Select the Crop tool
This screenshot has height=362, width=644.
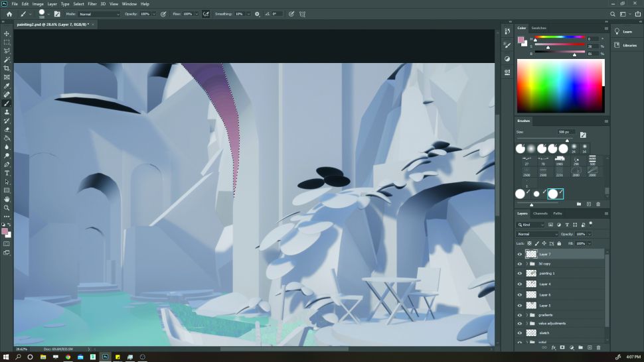[7, 68]
